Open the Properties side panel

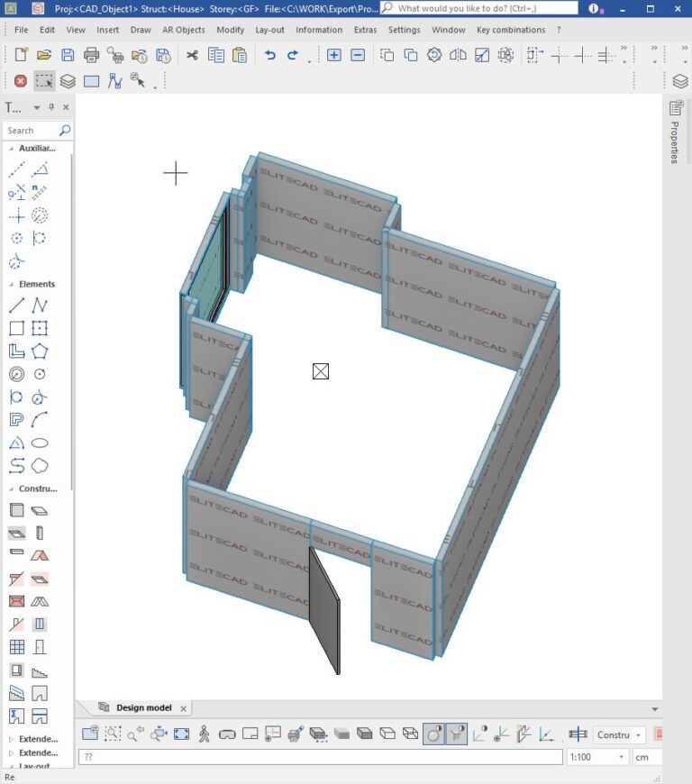pos(676,132)
